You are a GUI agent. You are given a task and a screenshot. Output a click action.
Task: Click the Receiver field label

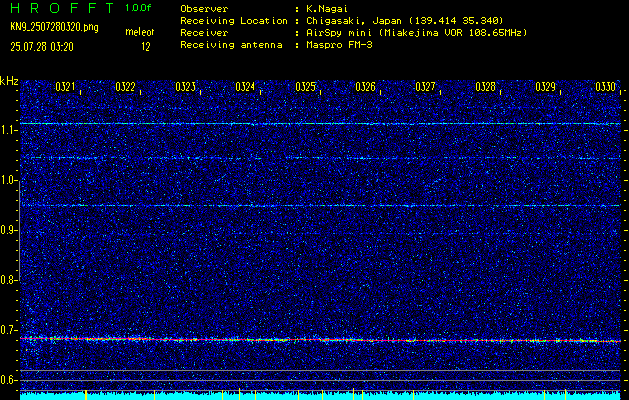tap(204, 32)
